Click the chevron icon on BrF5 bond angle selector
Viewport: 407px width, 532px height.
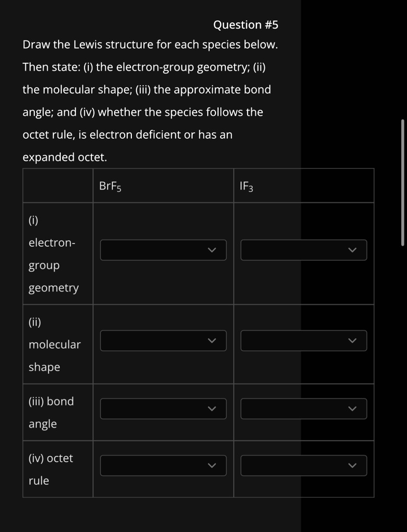[x=212, y=408]
